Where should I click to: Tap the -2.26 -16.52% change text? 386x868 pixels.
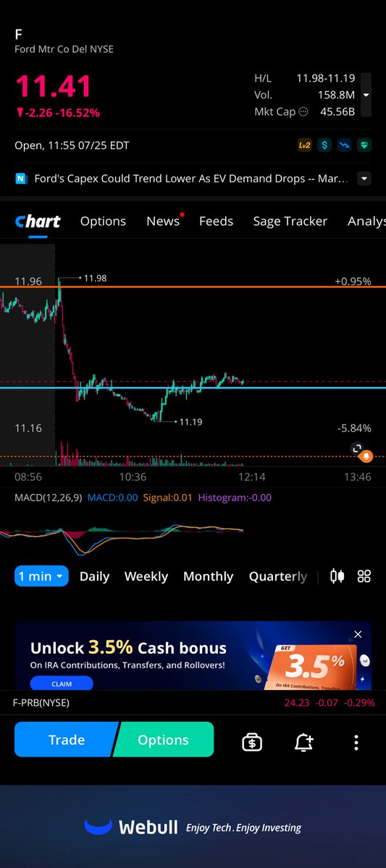(x=57, y=113)
